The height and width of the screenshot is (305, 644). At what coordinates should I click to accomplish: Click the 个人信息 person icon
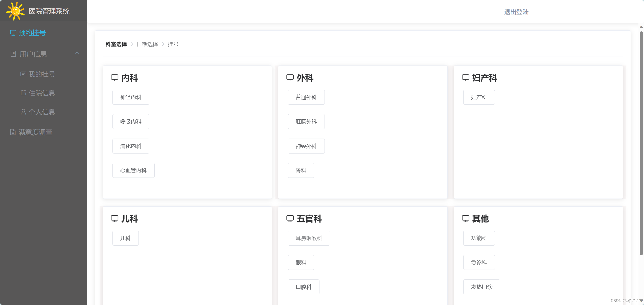point(23,112)
